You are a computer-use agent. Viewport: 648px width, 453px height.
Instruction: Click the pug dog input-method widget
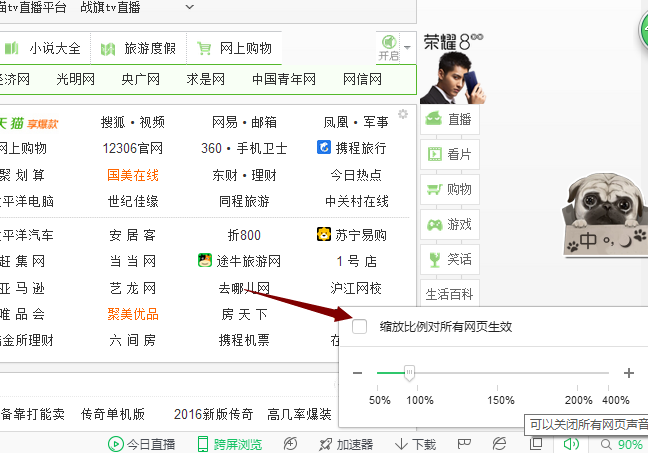click(x=605, y=214)
